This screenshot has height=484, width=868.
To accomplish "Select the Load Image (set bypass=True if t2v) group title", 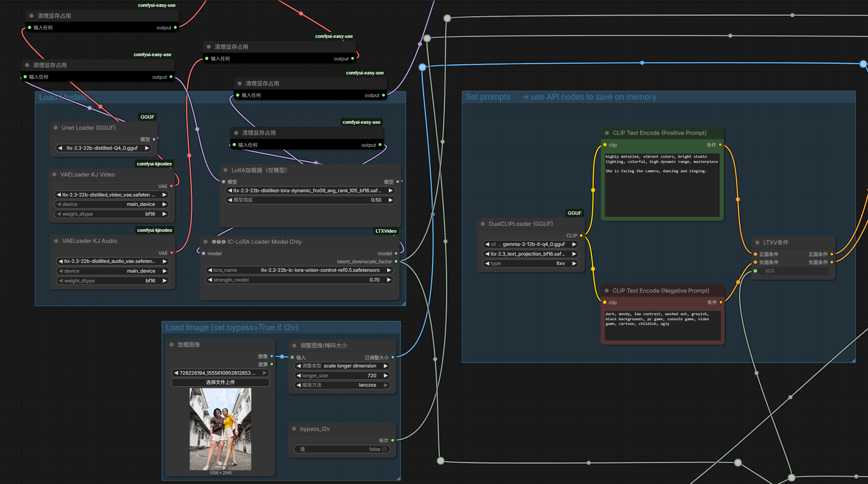I will (232, 327).
